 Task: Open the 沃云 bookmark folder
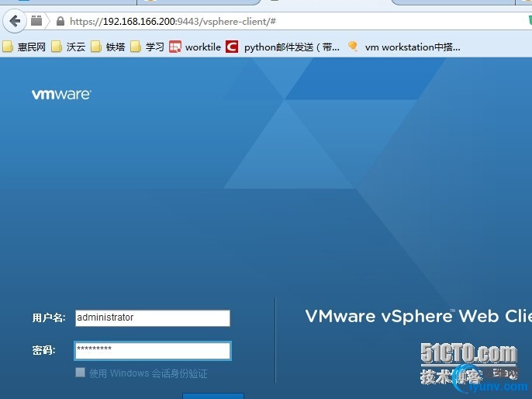(68, 47)
